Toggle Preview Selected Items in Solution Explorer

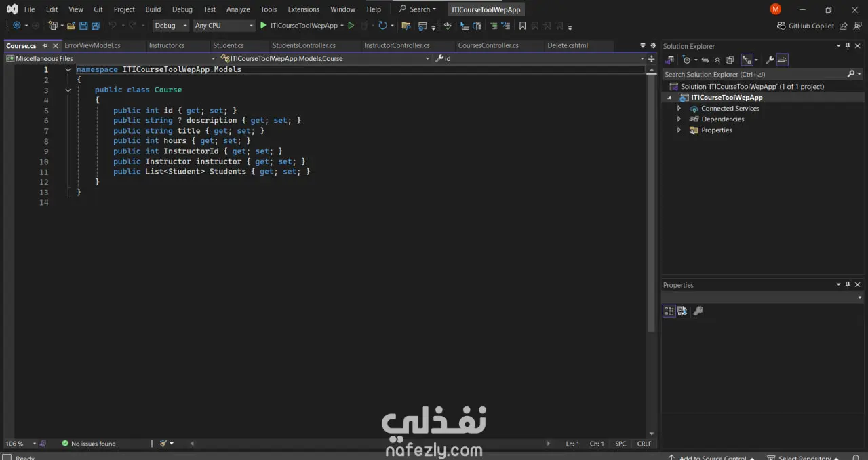click(782, 60)
